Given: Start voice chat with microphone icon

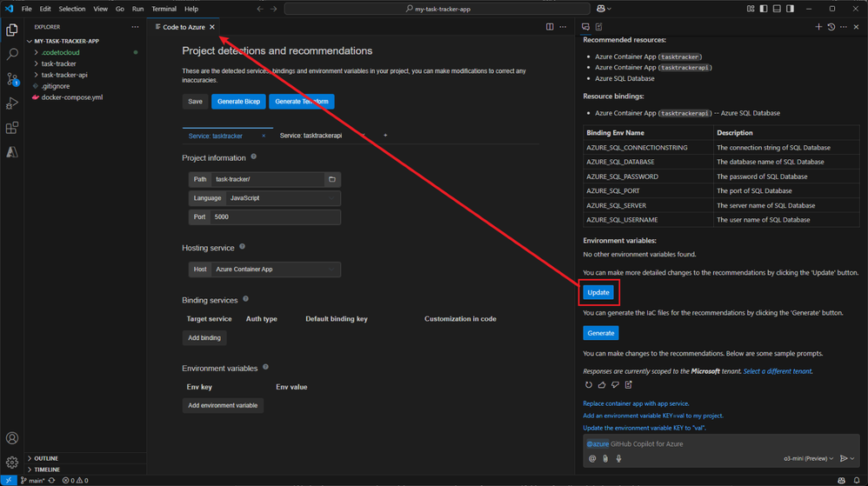Looking at the screenshot, I should point(619,458).
